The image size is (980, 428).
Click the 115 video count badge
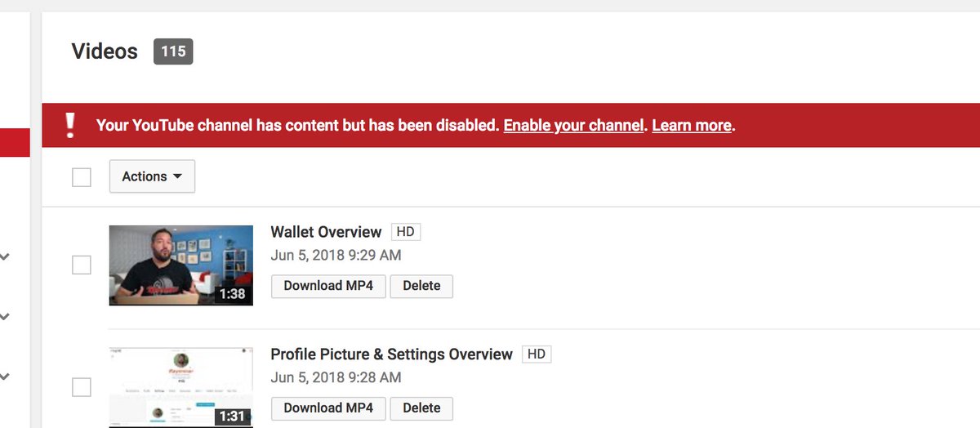pyautogui.click(x=173, y=51)
